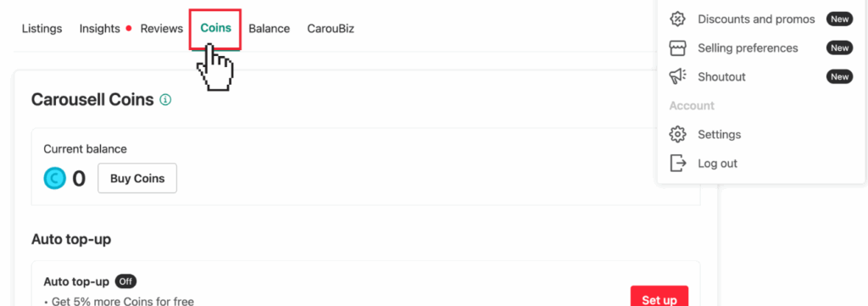Click the Settings gear icon
Viewport: 868px width, 306px height.
coord(677,135)
